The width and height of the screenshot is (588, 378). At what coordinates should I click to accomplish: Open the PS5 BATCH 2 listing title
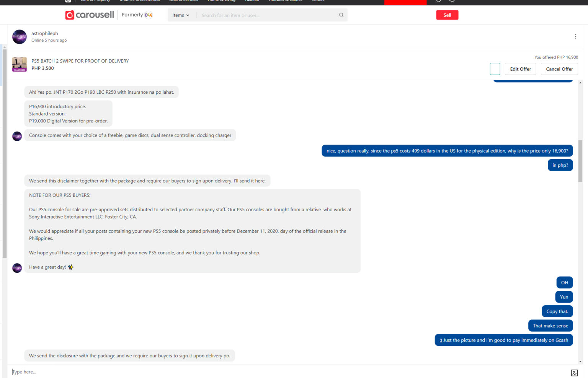click(x=80, y=61)
